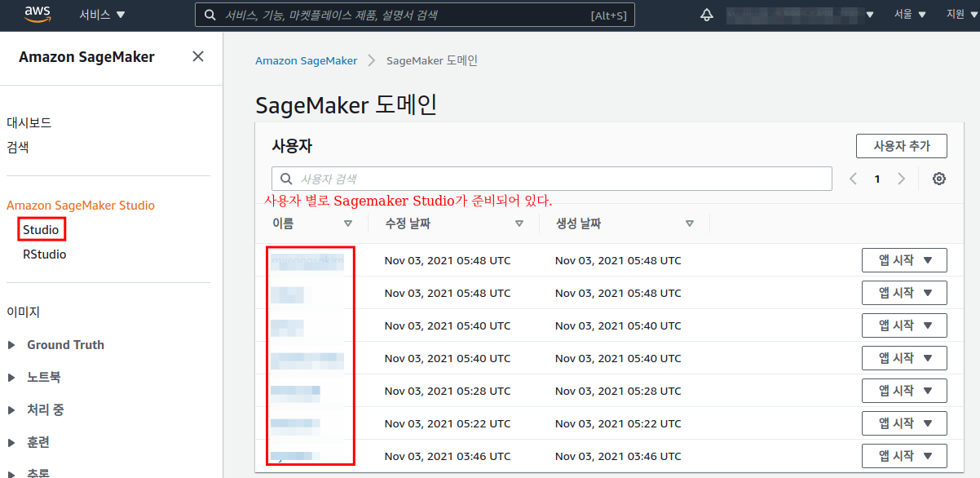Go to previous page of users
Screen dimensions: 980x478
coord(853,179)
